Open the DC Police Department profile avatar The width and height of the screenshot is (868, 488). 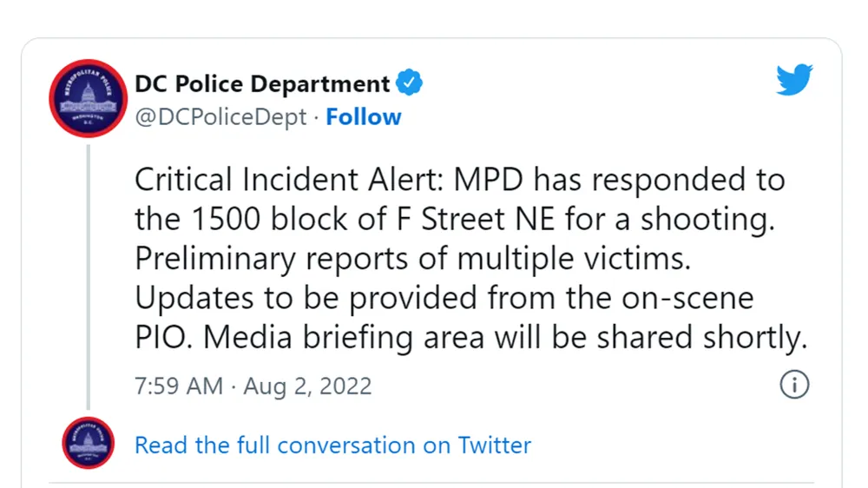point(88,98)
